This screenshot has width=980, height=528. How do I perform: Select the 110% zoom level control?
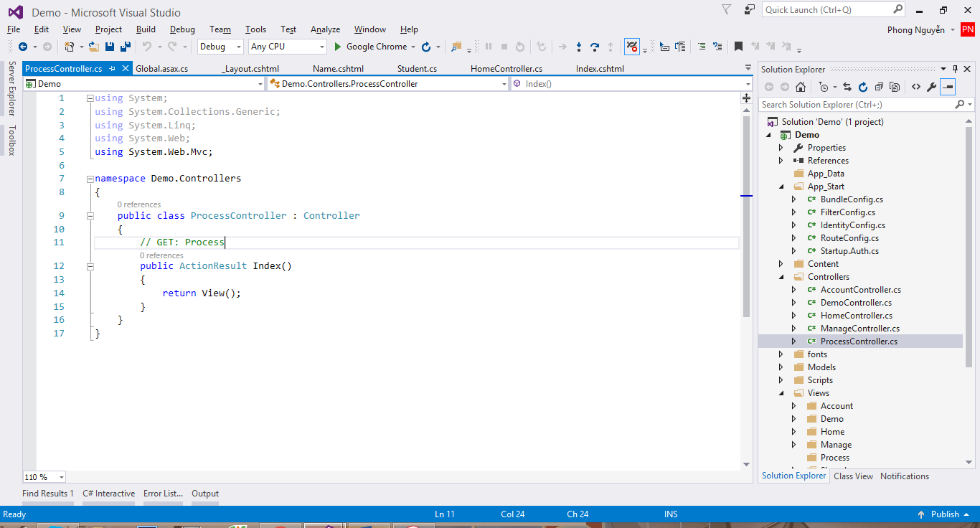43,476
